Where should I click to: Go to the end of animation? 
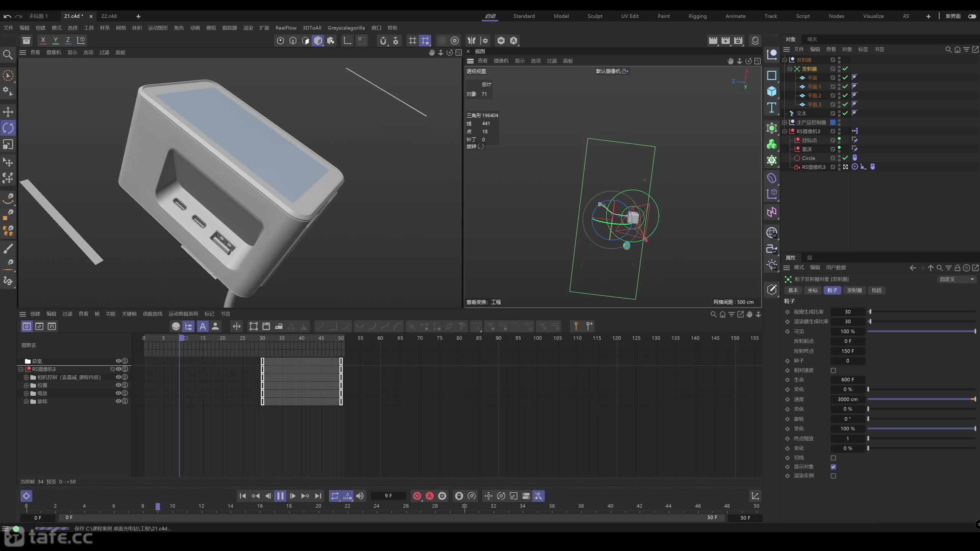[318, 496]
